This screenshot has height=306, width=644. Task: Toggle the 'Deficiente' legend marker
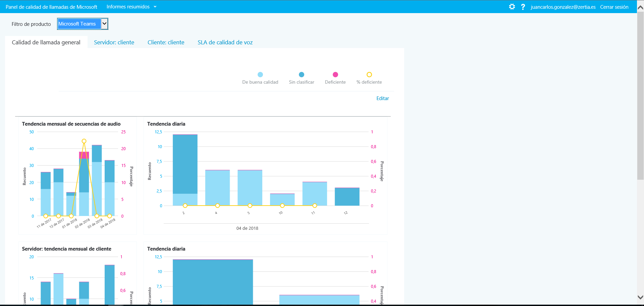tap(335, 75)
